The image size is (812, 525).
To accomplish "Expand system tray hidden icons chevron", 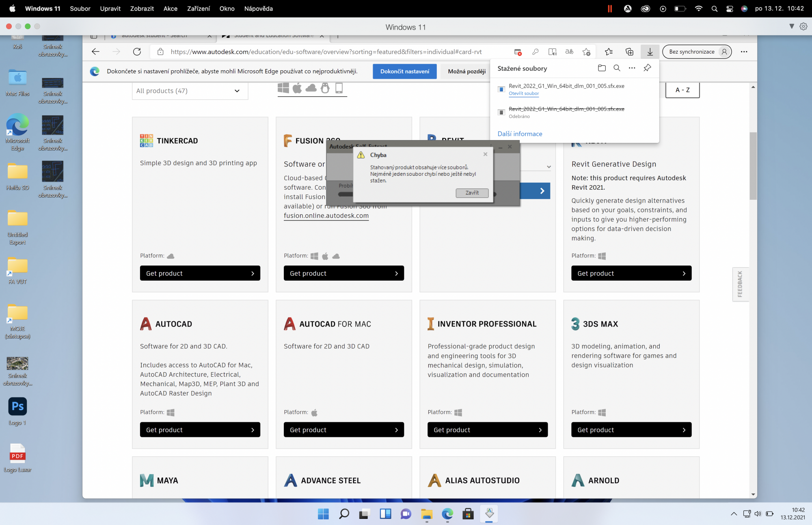I will click(x=734, y=514).
